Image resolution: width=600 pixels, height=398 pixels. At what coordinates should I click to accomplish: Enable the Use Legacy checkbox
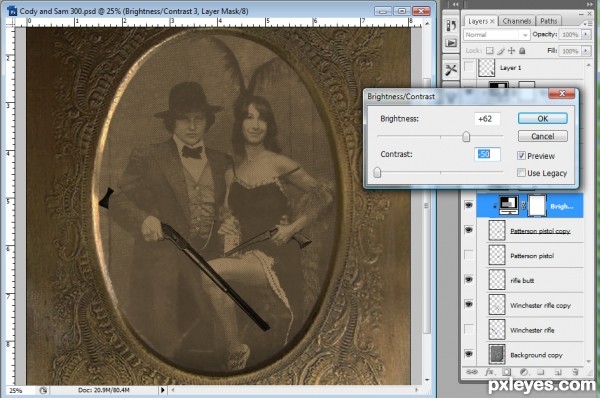coord(521,173)
